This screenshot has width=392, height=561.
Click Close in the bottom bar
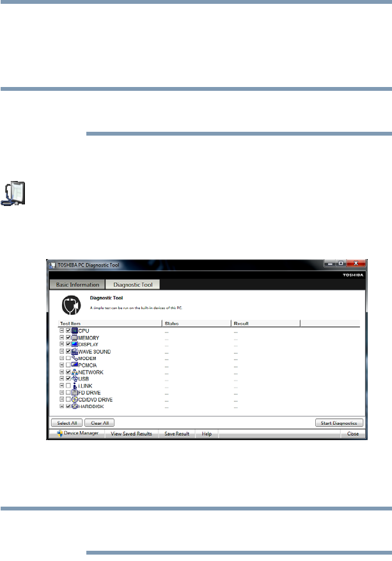click(352, 434)
